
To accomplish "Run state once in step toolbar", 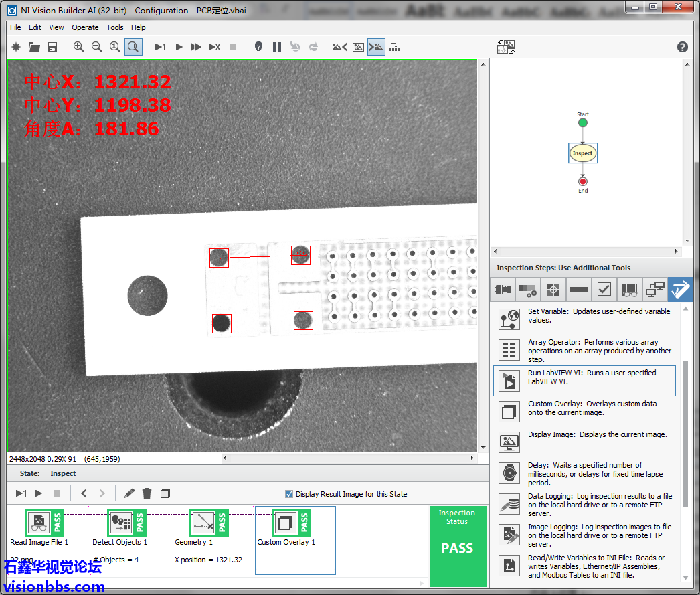I will pyautogui.click(x=21, y=493).
